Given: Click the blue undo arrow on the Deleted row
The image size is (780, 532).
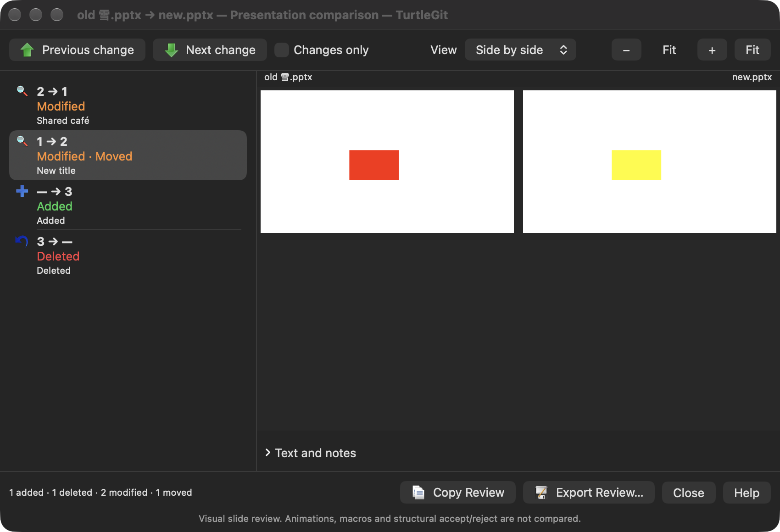Looking at the screenshot, I should point(22,241).
